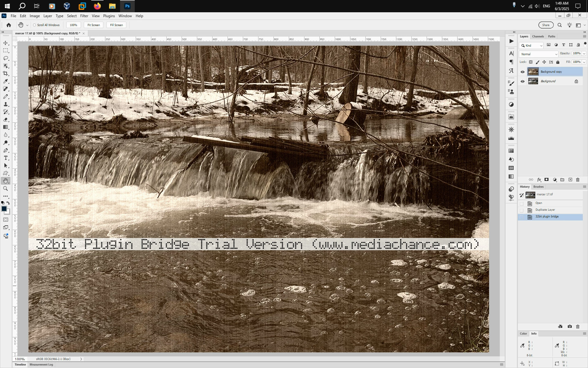Image resolution: width=588 pixels, height=368 pixels.
Task: Switch to the Channels tab
Action: coord(538,36)
